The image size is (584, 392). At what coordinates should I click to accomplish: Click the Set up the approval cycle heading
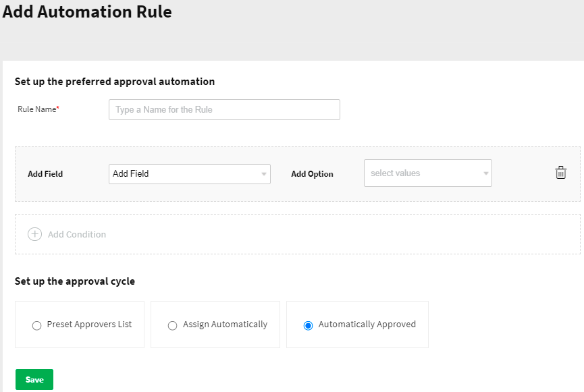75,281
